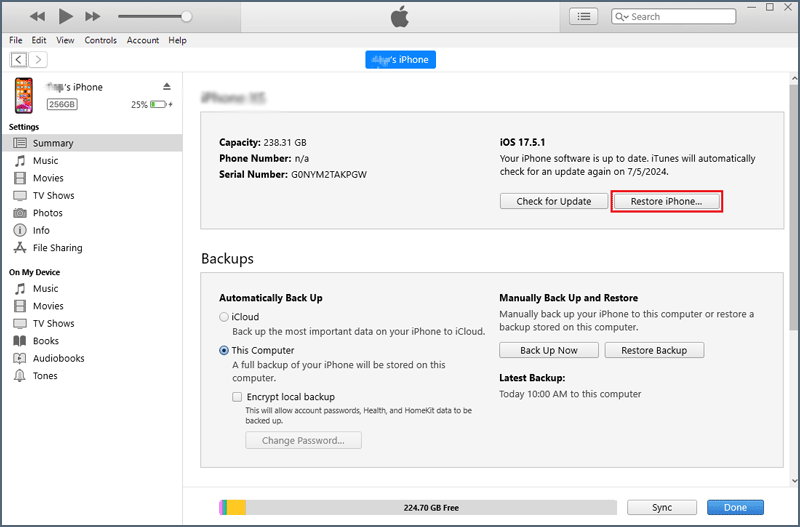Go forward with the right arrow
The image size is (800, 527).
point(38,60)
